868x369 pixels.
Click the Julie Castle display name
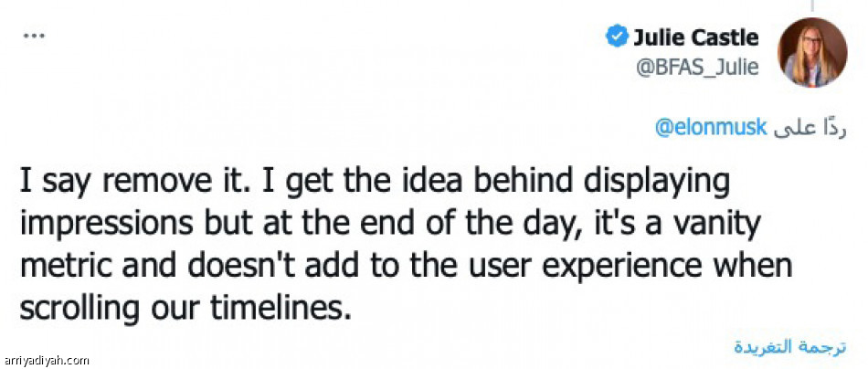(x=695, y=37)
